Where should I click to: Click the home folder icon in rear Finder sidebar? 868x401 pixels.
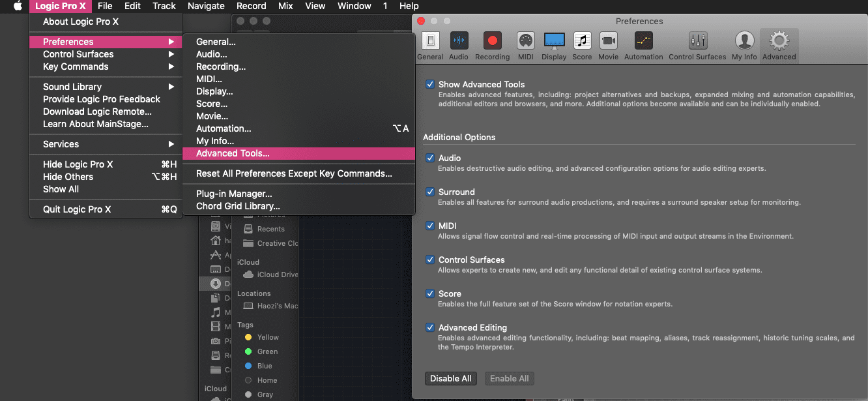(x=215, y=241)
